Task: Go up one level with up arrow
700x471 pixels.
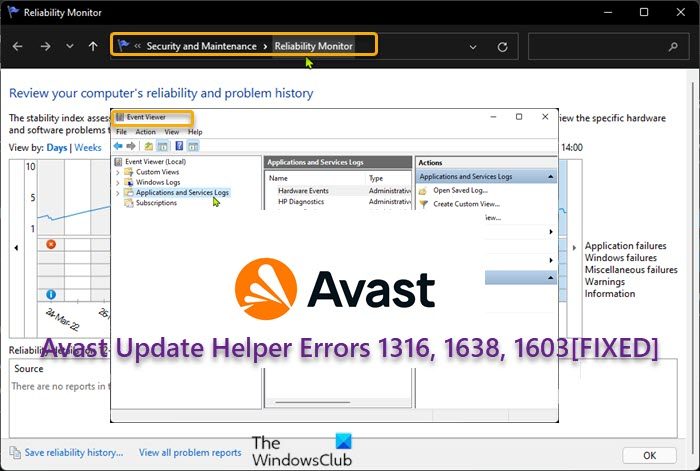Action: (93, 46)
